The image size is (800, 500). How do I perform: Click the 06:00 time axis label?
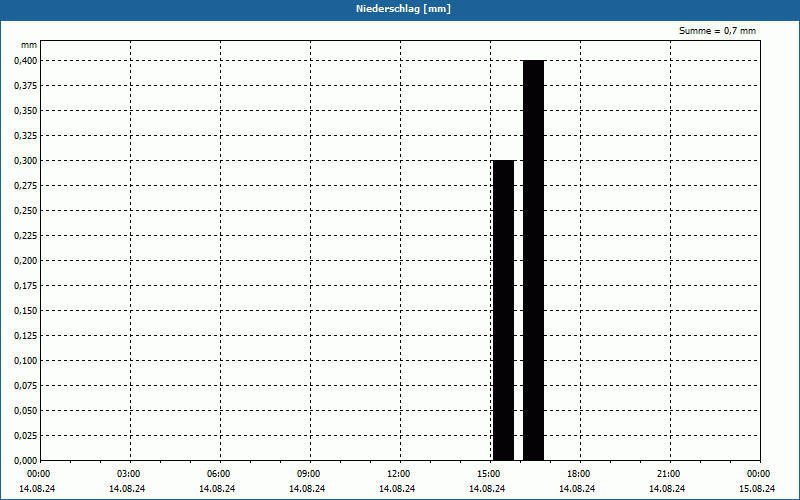[x=218, y=474]
